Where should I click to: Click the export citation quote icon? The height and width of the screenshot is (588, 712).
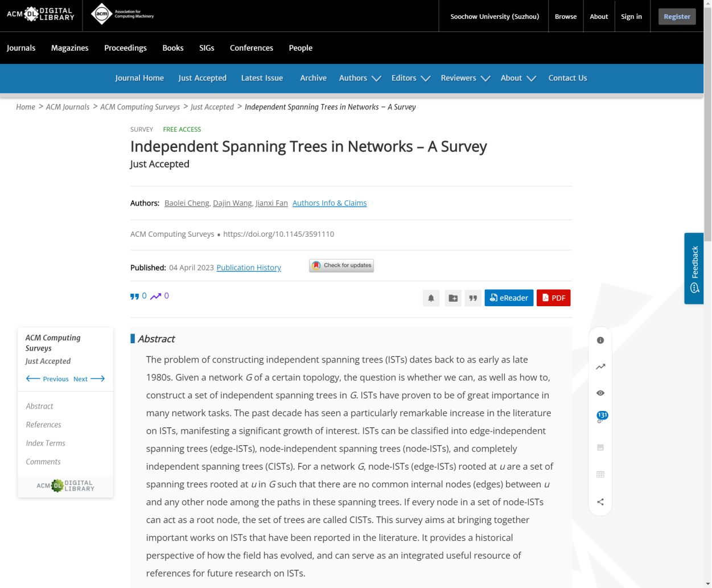[x=473, y=298]
